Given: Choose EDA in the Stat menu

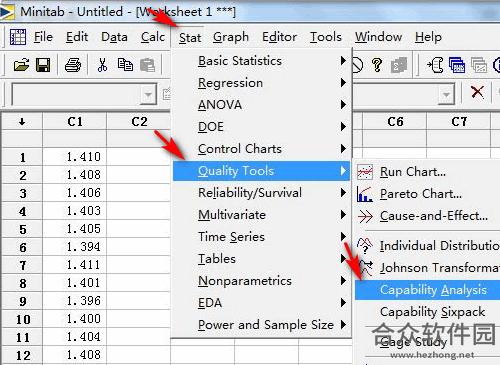Looking at the screenshot, I should 262,303.
